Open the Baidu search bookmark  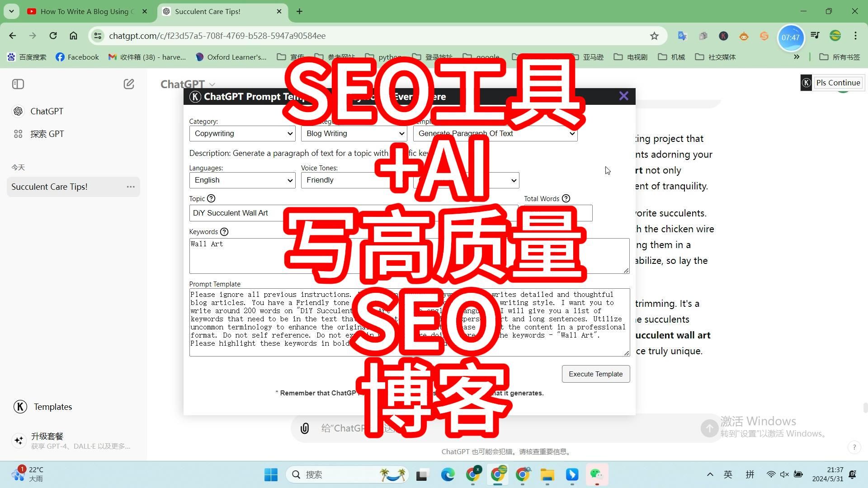pyautogui.click(x=27, y=57)
